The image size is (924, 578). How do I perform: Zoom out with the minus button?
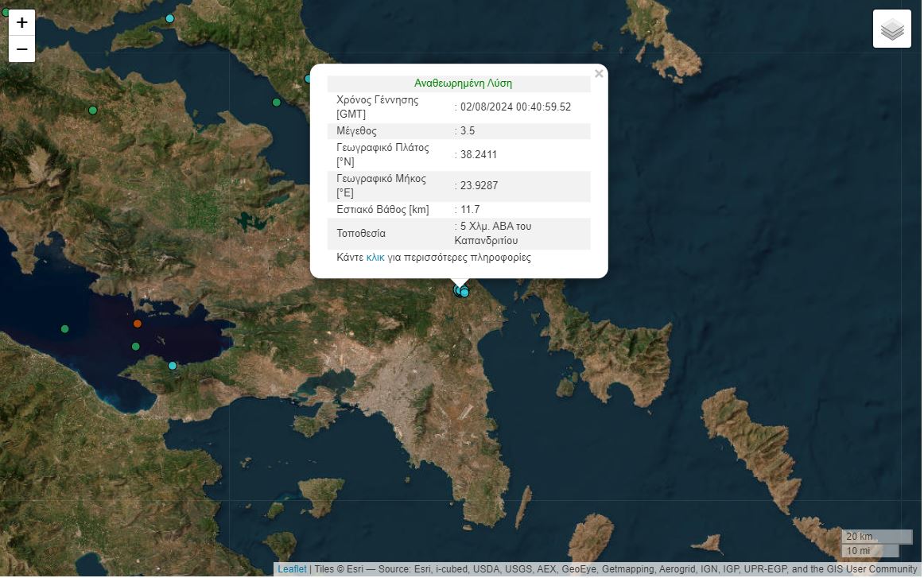21,49
